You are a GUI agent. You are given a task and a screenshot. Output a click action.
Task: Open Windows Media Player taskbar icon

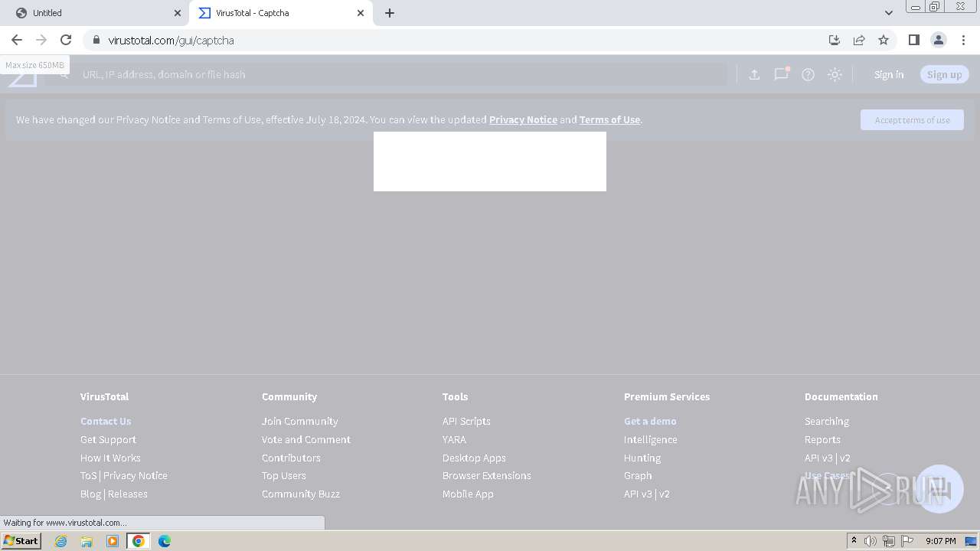point(113,541)
